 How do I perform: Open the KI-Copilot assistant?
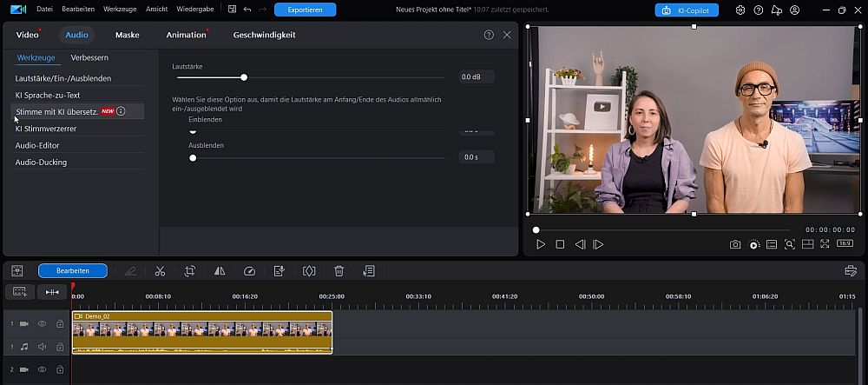(687, 10)
